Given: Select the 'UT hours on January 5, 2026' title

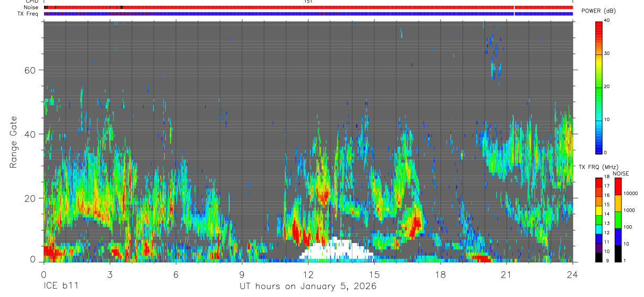Looking at the screenshot, I should pyautogui.click(x=308, y=287).
